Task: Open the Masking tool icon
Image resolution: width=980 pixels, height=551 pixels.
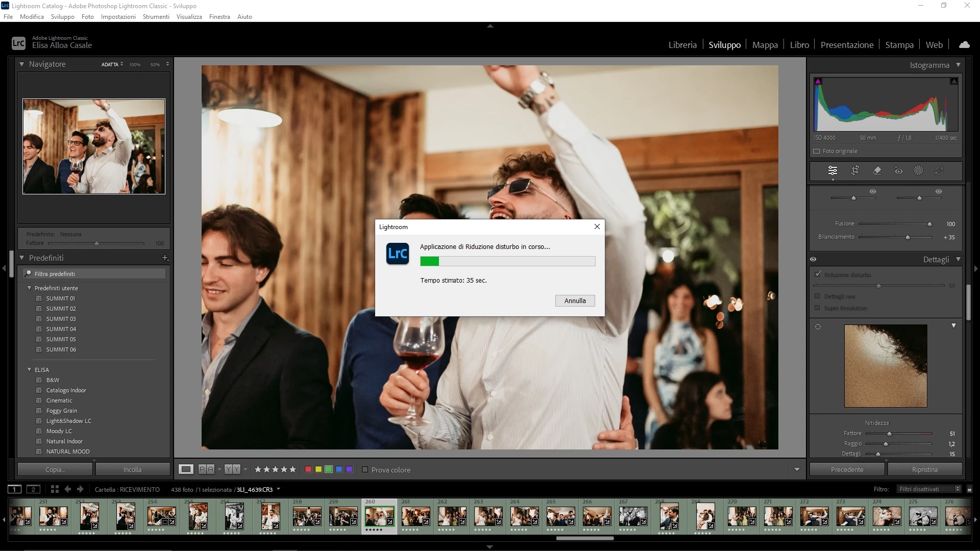Action: 918,171
